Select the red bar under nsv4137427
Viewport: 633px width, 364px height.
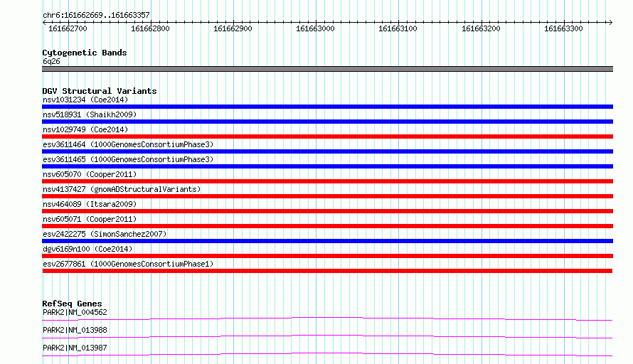(x=327, y=196)
